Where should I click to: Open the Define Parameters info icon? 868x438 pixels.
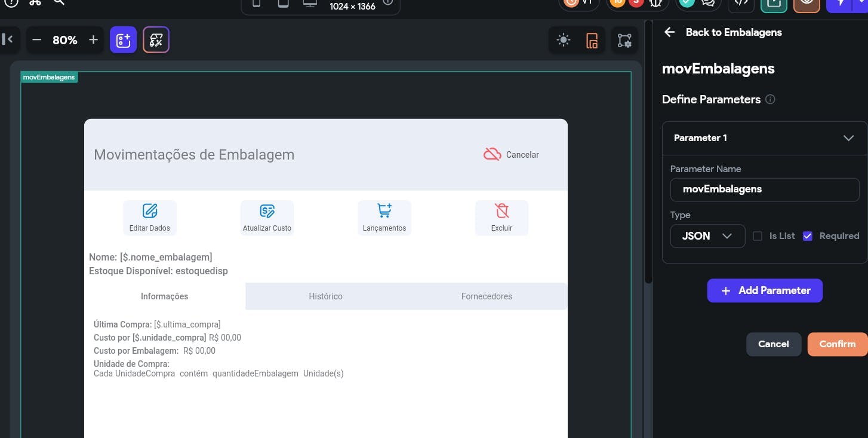click(770, 99)
